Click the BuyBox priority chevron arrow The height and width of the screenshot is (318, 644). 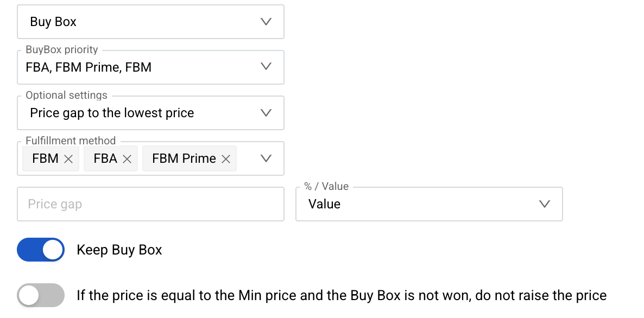point(266,67)
